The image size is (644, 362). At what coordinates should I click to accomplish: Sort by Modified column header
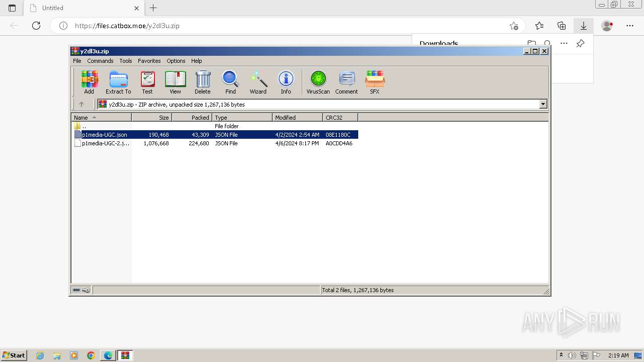(x=298, y=118)
